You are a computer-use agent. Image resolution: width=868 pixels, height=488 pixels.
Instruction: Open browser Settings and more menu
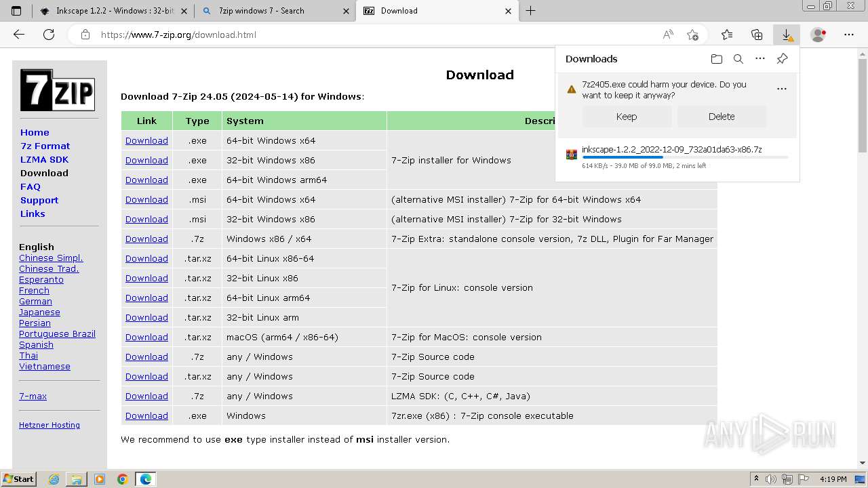[x=849, y=35]
